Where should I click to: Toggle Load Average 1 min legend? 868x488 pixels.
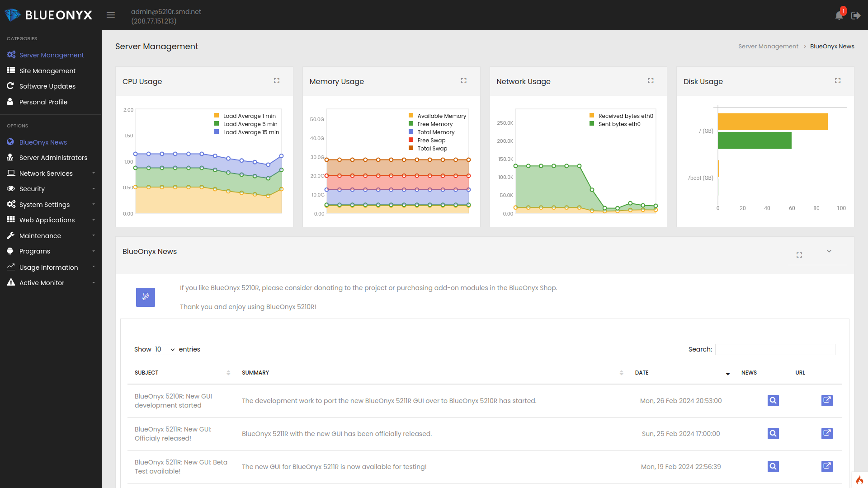tap(245, 116)
